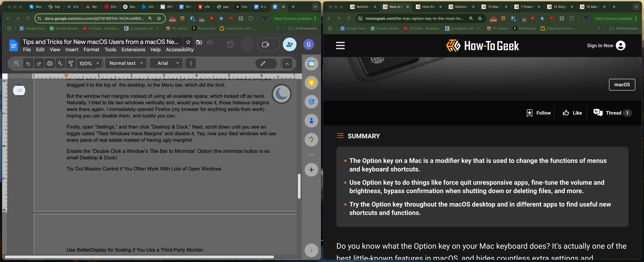Show the document outline icon in Docs
644x262 pixels.
point(19,90)
